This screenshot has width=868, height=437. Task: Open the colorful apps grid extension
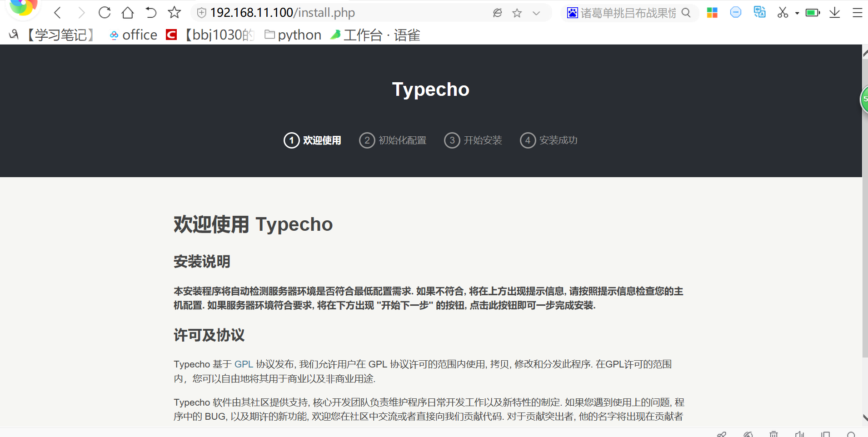point(712,13)
